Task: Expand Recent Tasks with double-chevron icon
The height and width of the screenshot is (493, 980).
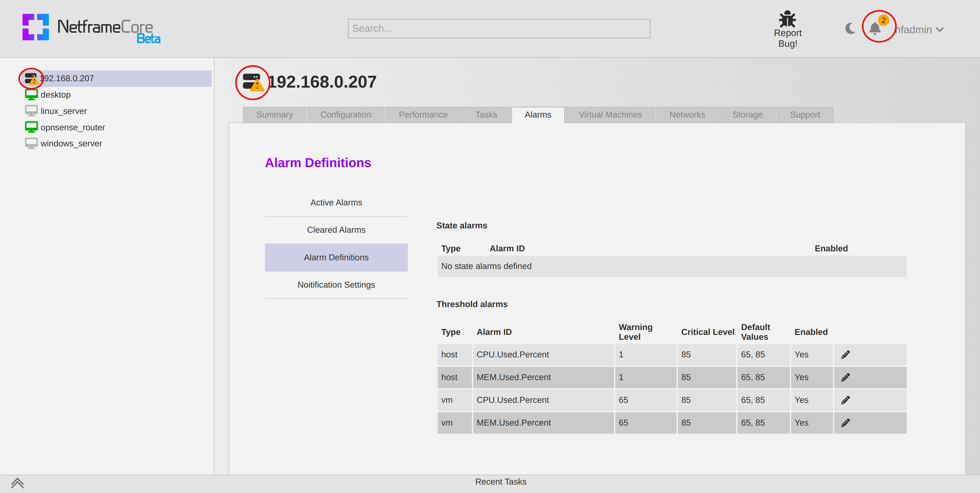Action: tap(17, 483)
